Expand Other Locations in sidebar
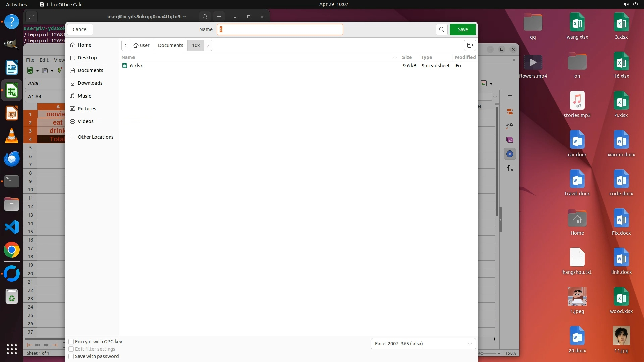The image size is (644, 362). click(95, 137)
